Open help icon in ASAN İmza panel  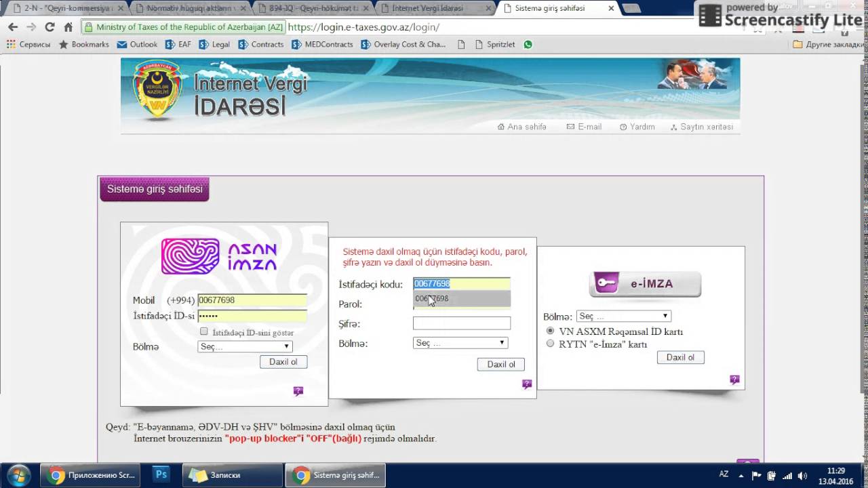tap(298, 391)
